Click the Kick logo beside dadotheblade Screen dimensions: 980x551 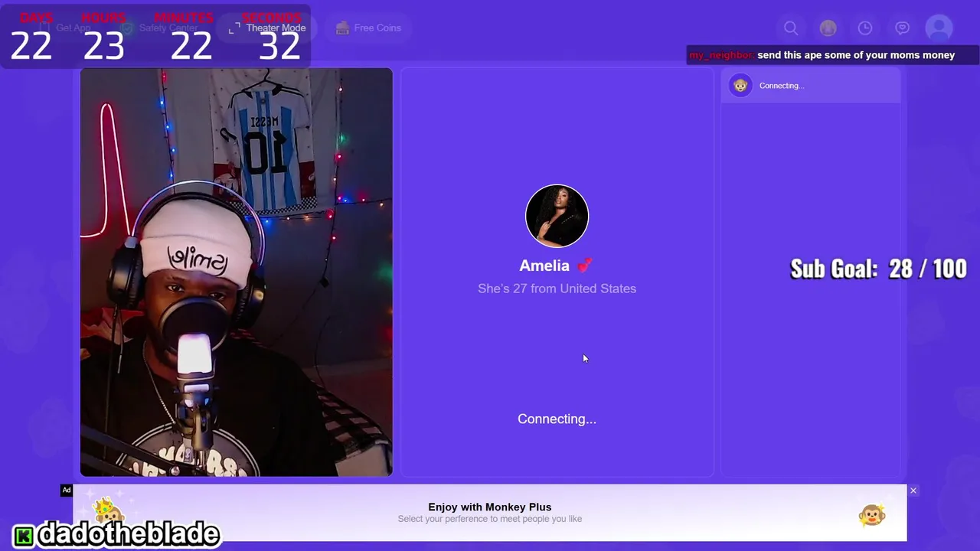(24, 535)
